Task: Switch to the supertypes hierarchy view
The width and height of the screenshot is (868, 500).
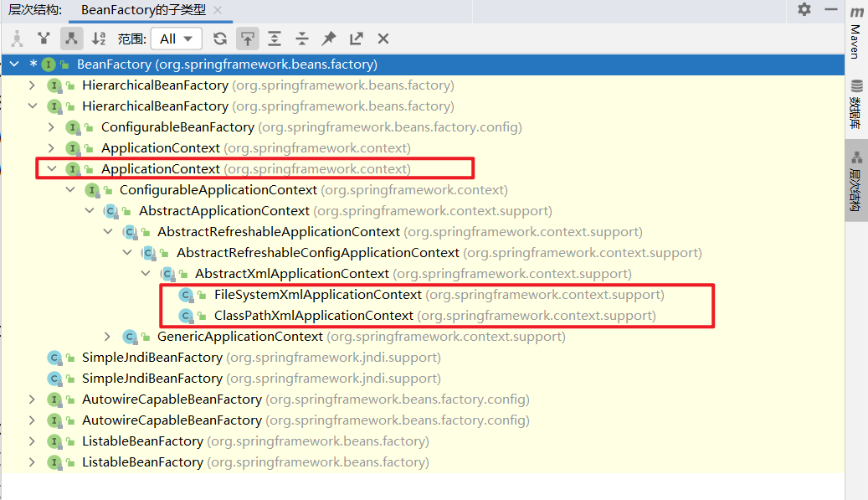Action: click(x=44, y=39)
